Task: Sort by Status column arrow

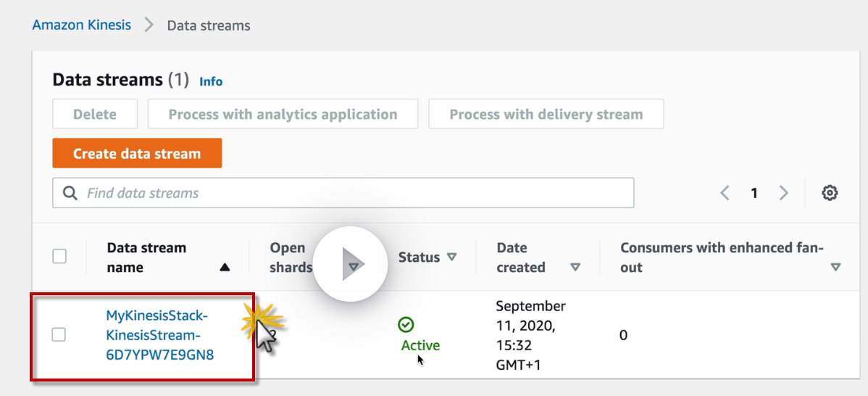Action: pyautogui.click(x=452, y=257)
